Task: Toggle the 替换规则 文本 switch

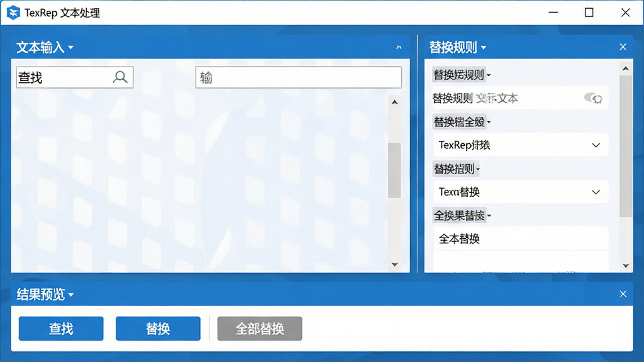Action: [x=593, y=98]
